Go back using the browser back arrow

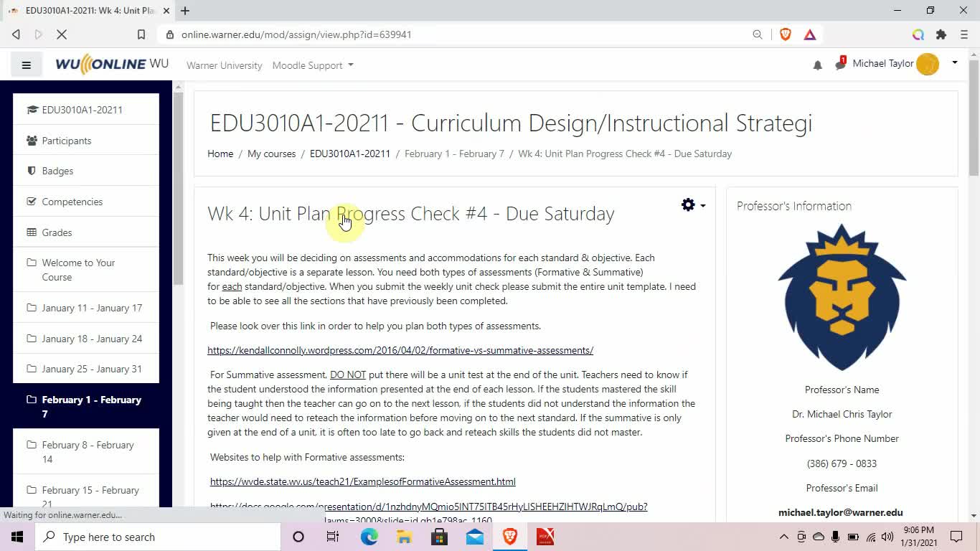click(16, 34)
